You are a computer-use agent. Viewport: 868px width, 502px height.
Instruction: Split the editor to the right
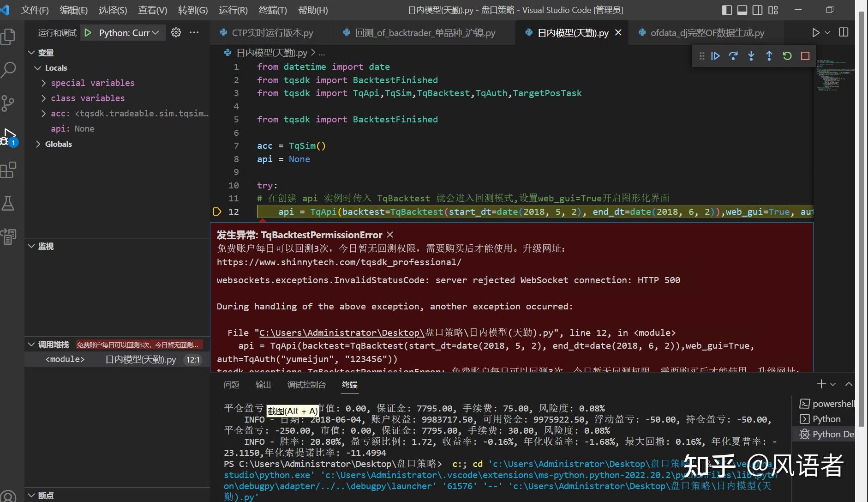[x=844, y=32]
